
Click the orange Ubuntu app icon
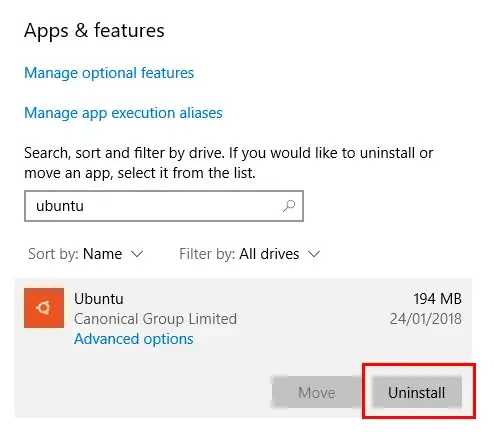point(44,308)
